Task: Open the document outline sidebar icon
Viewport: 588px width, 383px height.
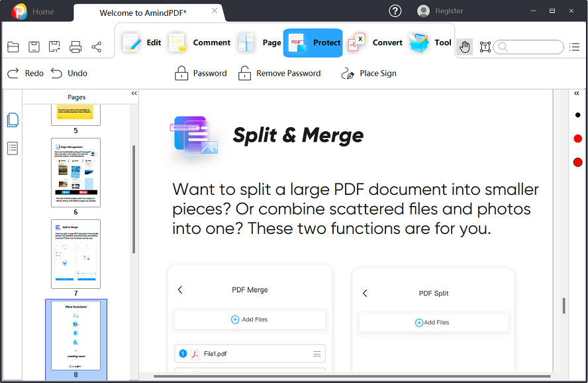Action: pos(12,148)
